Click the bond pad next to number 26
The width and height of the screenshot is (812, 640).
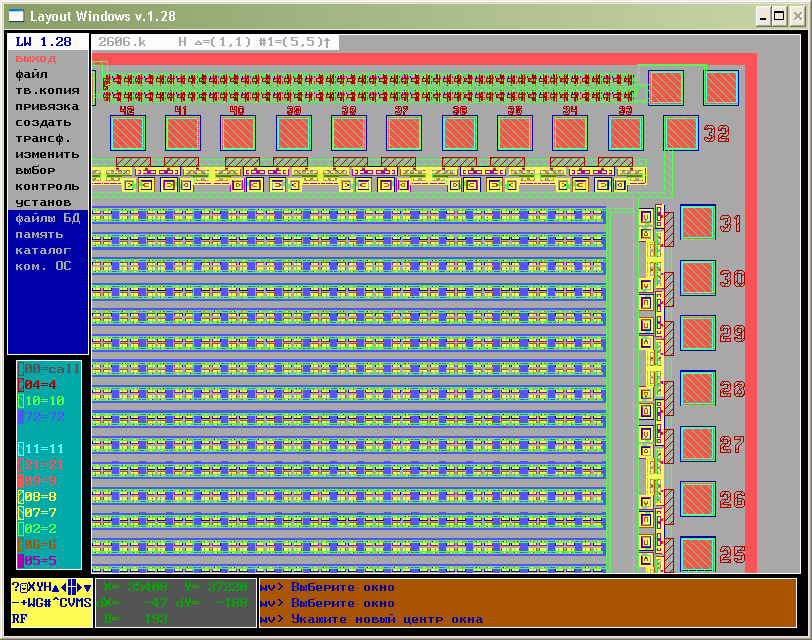pos(698,500)
